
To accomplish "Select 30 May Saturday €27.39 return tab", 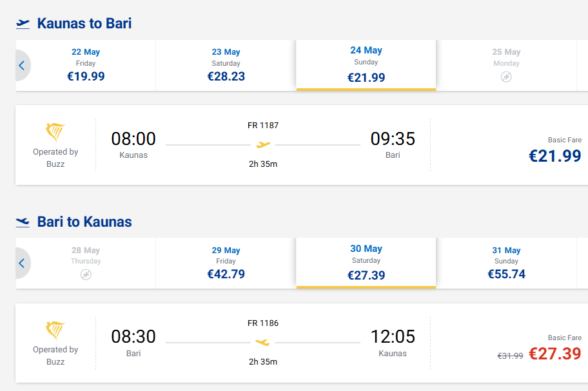I will (366, 263).
